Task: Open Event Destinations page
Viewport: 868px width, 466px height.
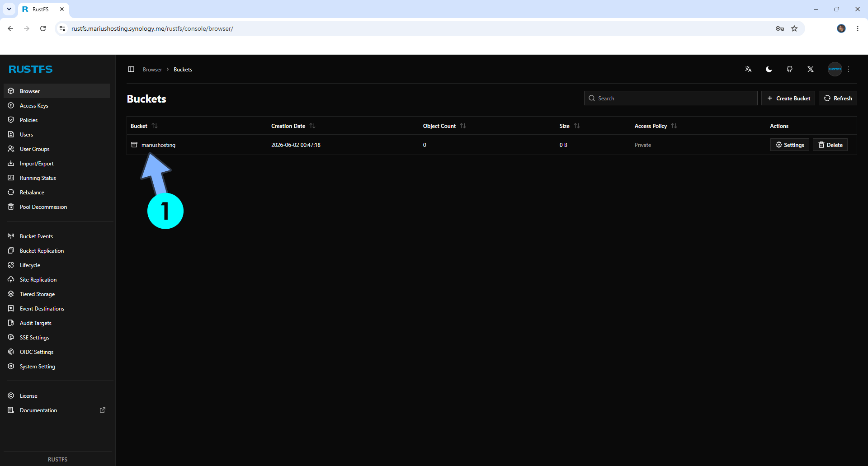Action: (x=57, y=308)
